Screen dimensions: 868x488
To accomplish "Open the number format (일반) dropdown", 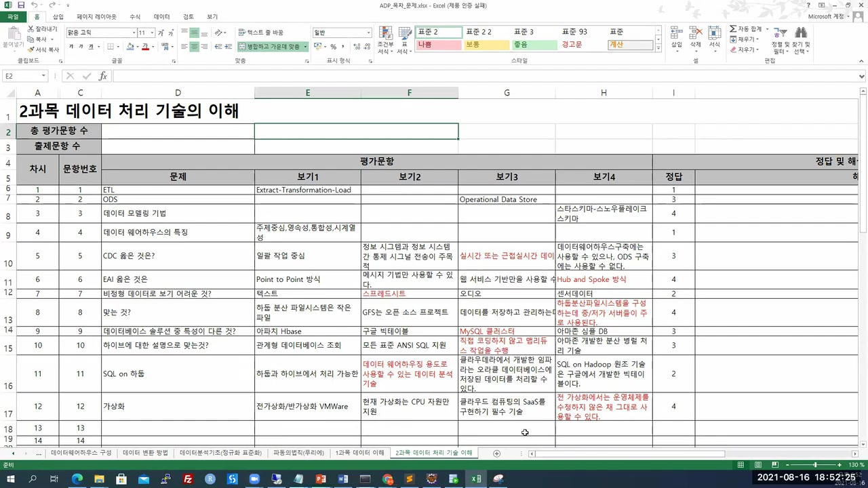I will click(367, 32).
